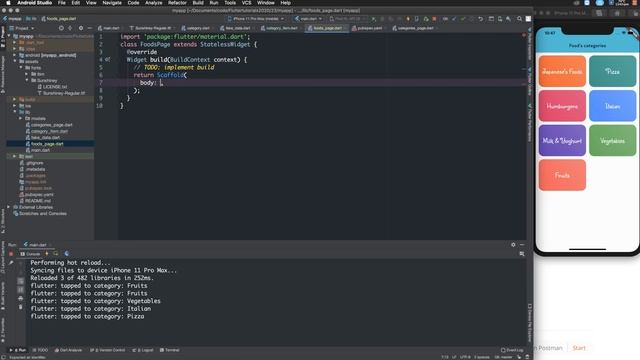Image resolution: width=640 pixels, height=360 pixels.
Task: Open the VCS menu
Action: click(247, 3)
